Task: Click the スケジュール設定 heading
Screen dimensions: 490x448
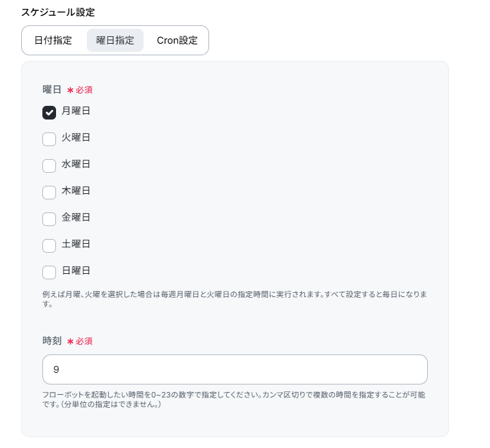Action: click(58, 12)
